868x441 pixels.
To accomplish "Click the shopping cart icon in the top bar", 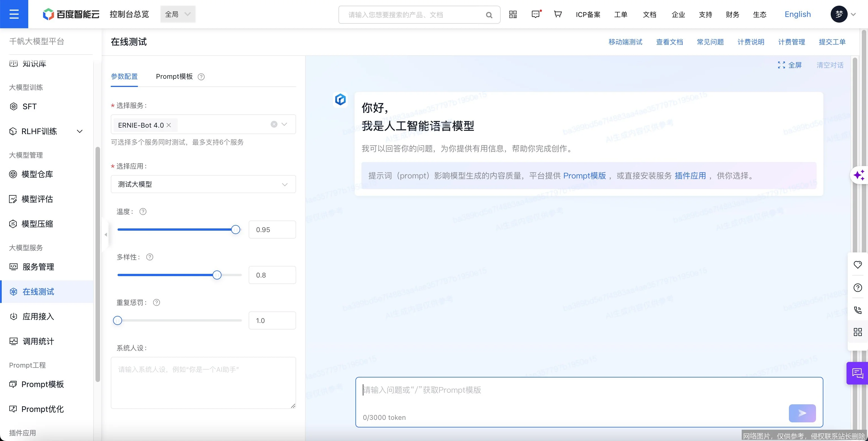I will [557, 14].
